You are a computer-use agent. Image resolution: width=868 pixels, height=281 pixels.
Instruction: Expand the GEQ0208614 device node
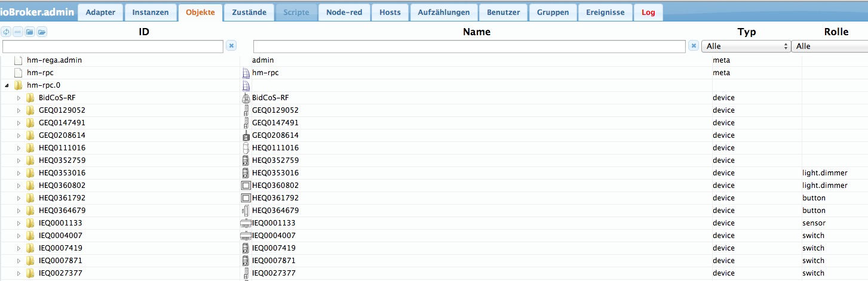click(x=19, y=135)
